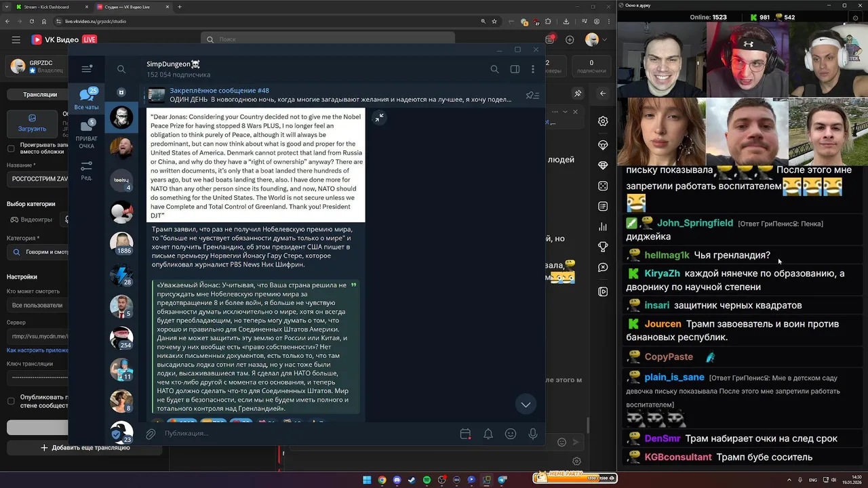Open 'Все пользователи' viewers dropdown
Screen dimensions: 868x488
[x=37, y=305]
